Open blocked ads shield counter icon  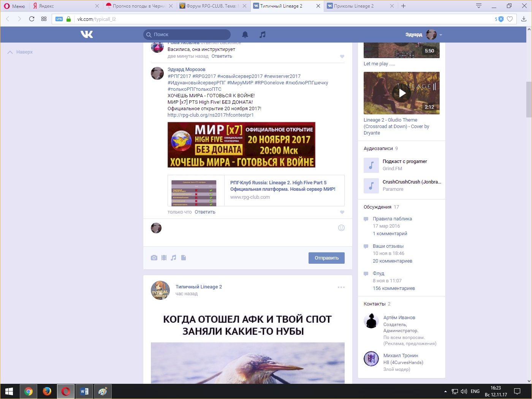click(x=499, y=19)
